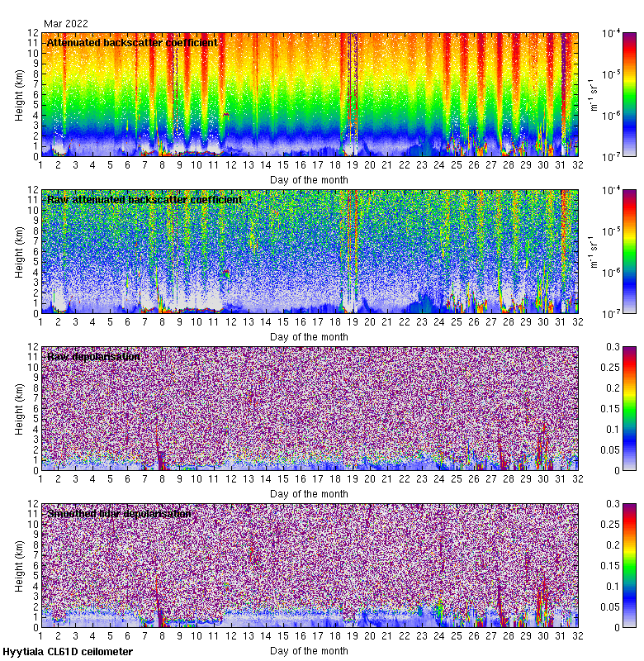Click "Height (km)" label of raw depolarisation plot
This screenshot has height=661, width=644.
(19, 409)
